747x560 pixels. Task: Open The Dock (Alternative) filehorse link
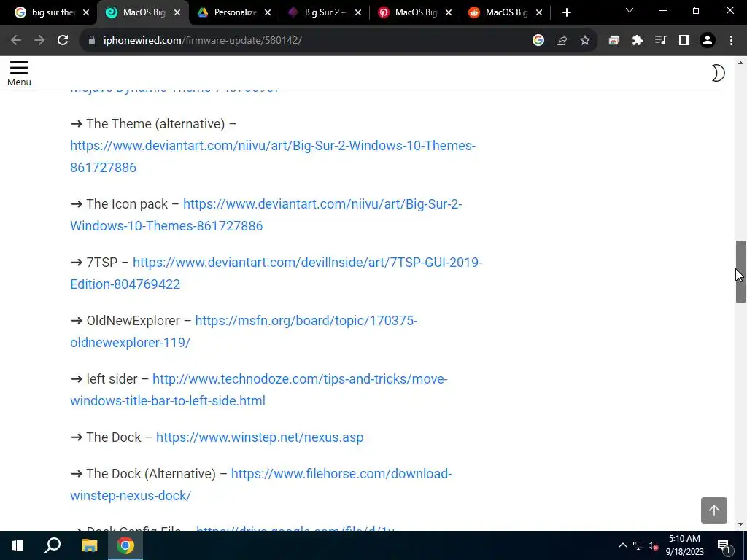pyautogui.click(x=261, y=485)
